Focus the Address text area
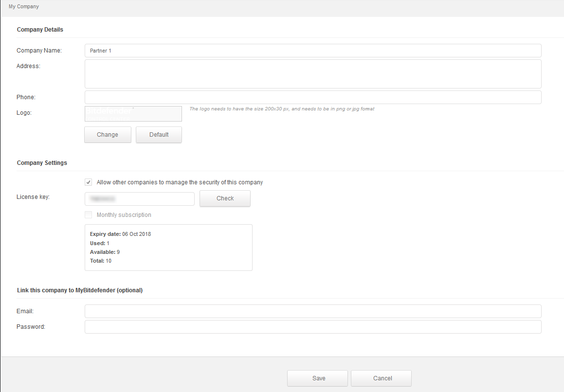The width and height of the screenshot is (564, 392). click(312, 74)
